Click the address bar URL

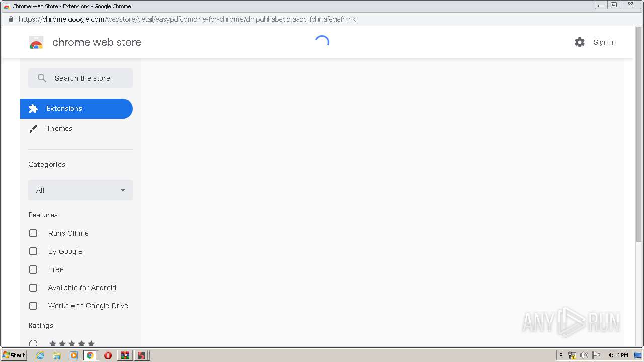pyautogui.click(x=187, y=19)
